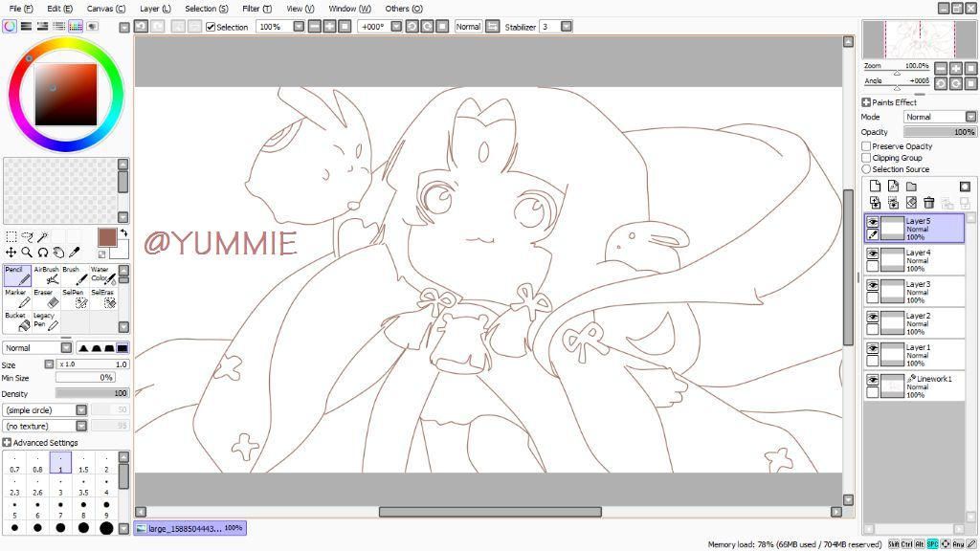Click the brush Density slider

tap(92, 393)
